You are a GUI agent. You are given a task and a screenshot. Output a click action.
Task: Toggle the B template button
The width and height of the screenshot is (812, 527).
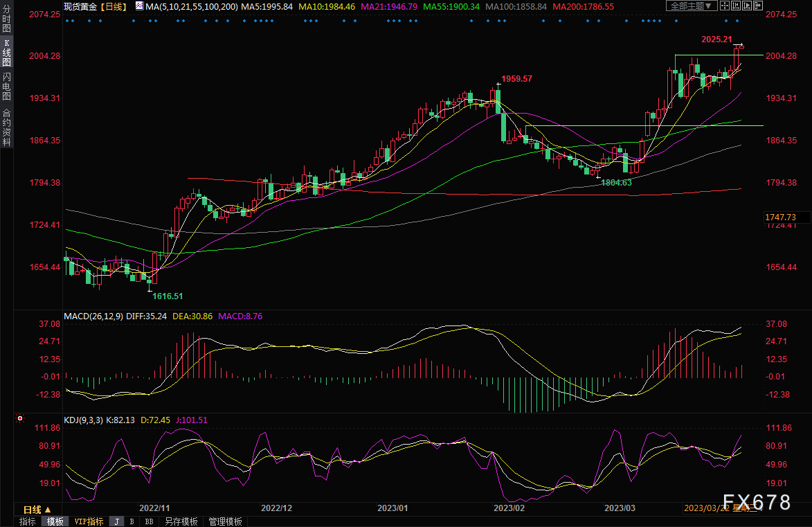click(132, 521)
